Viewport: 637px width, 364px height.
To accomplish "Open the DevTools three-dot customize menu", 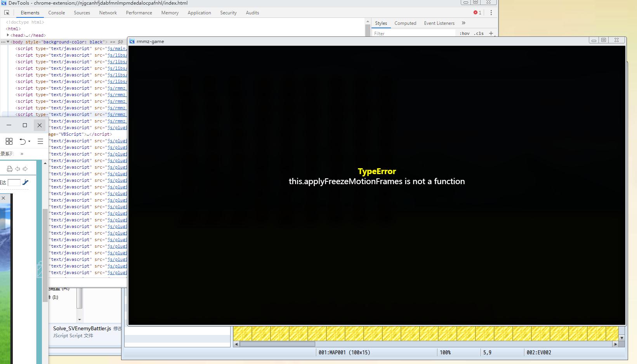I will [x=491, y=13].
